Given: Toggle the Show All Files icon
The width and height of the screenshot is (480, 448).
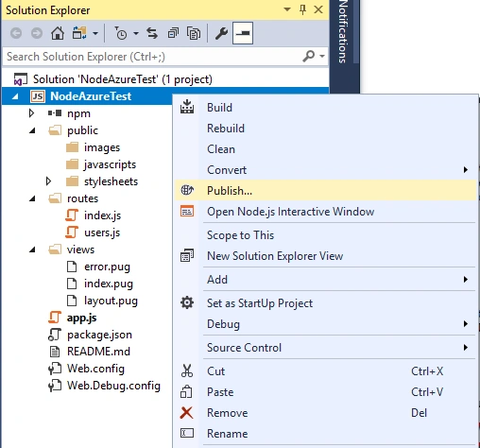Looking at the screenshot, I should pos(194,33).
